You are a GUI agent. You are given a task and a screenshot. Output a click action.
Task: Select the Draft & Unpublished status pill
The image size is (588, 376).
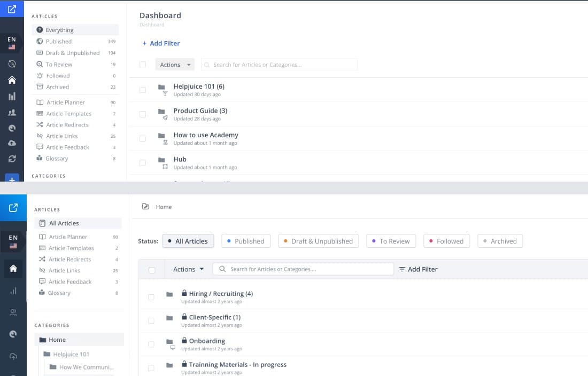click(x=319, y=241)
